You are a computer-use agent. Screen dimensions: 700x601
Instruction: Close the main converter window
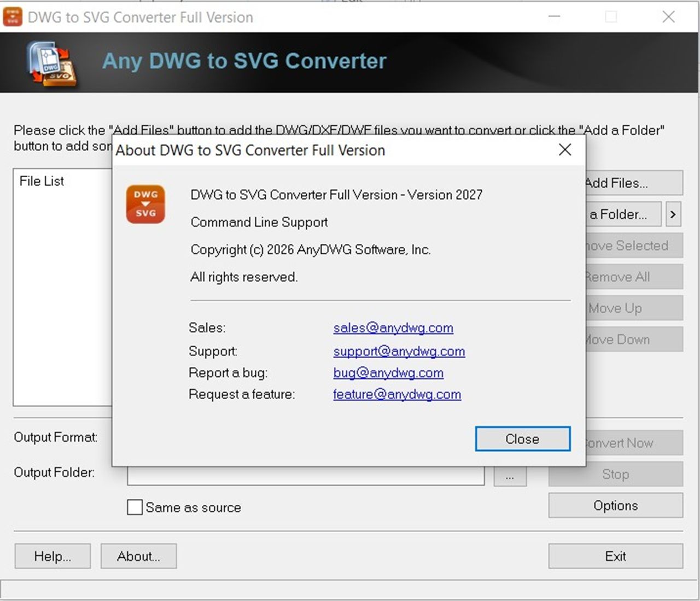point(668,17)
